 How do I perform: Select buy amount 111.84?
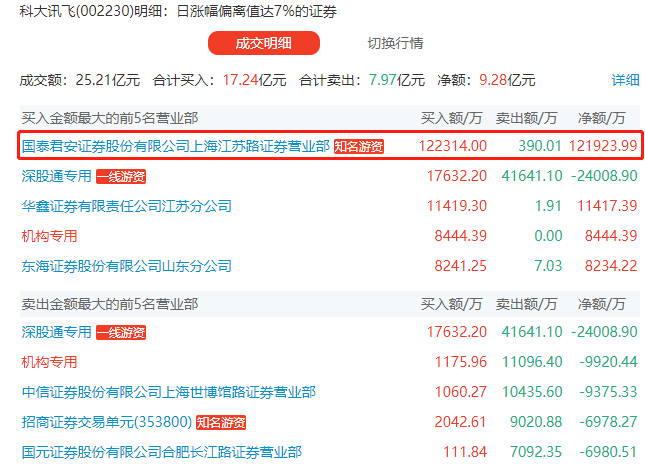click(465, 452)
